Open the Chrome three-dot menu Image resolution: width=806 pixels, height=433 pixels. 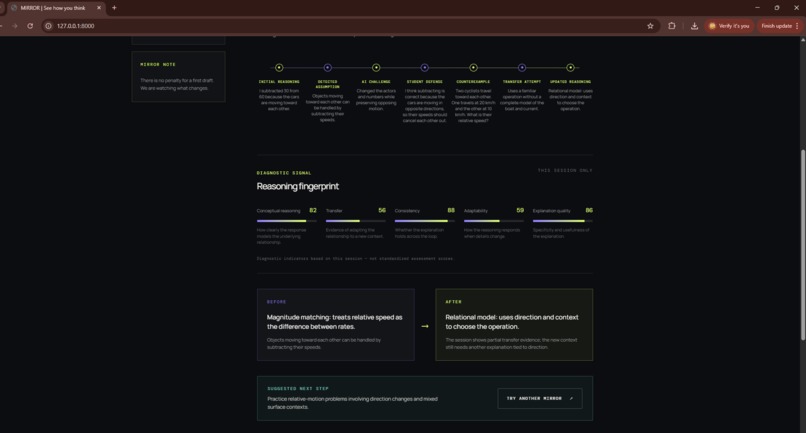tap(797, 26)
